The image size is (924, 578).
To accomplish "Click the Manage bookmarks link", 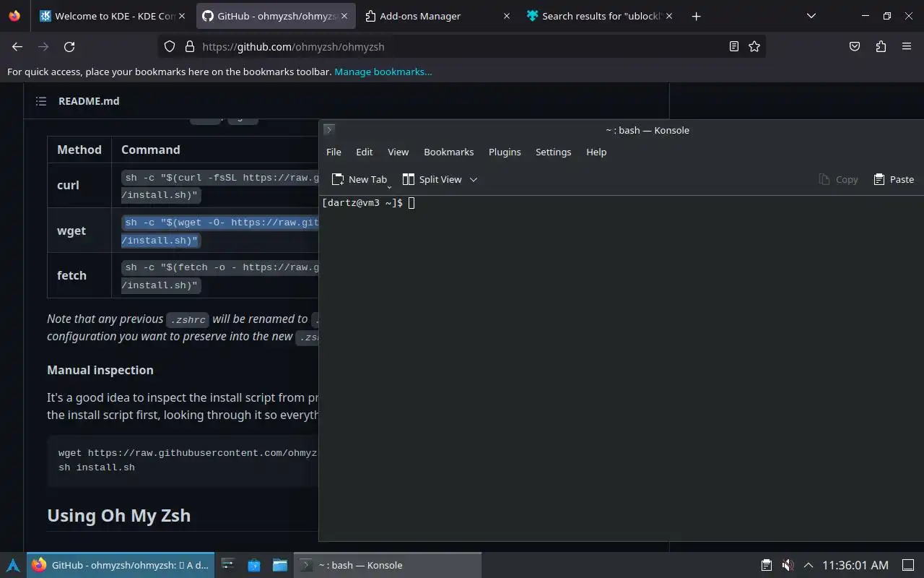I will tap(383, 72).
